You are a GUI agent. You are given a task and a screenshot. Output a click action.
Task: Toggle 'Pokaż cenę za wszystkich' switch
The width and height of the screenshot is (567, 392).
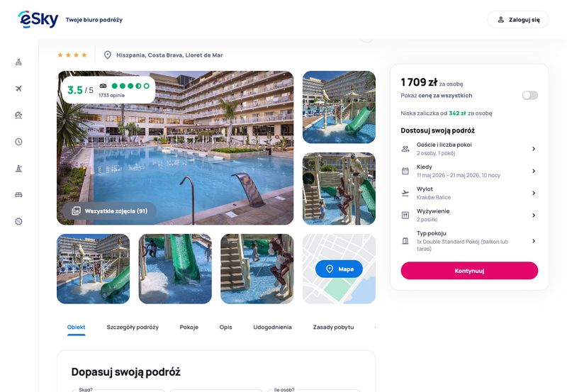(x=529, y=96)
